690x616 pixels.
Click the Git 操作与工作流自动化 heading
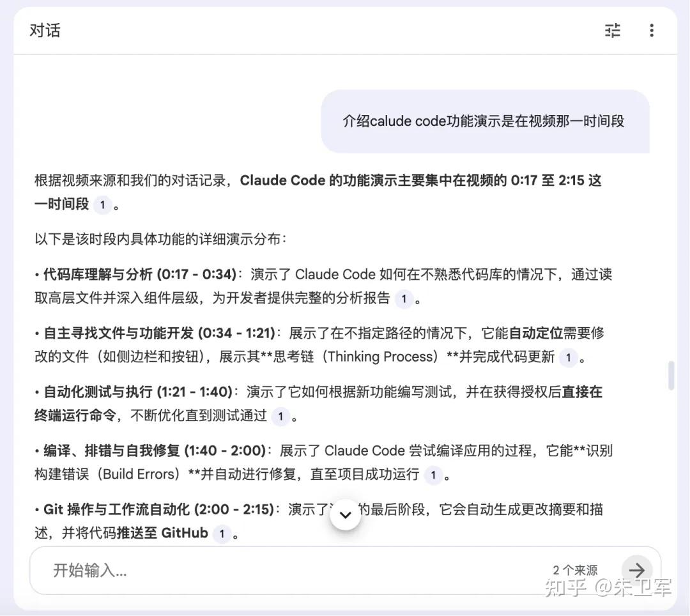[158, 509]
